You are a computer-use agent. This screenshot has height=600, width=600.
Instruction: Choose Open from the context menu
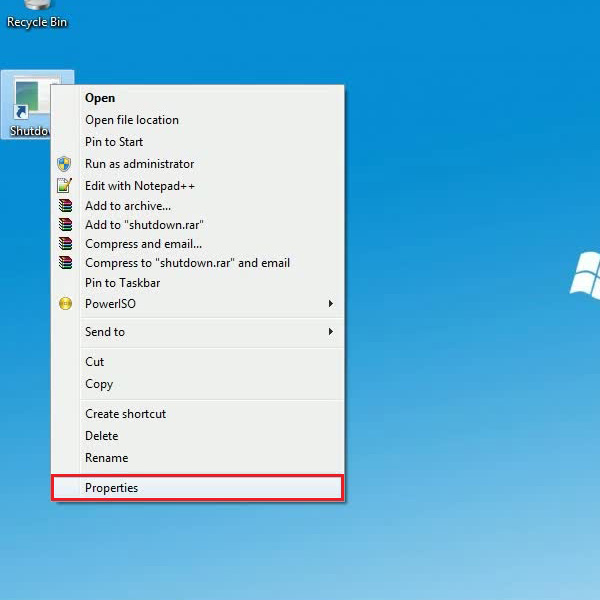[x=198, y=98]
